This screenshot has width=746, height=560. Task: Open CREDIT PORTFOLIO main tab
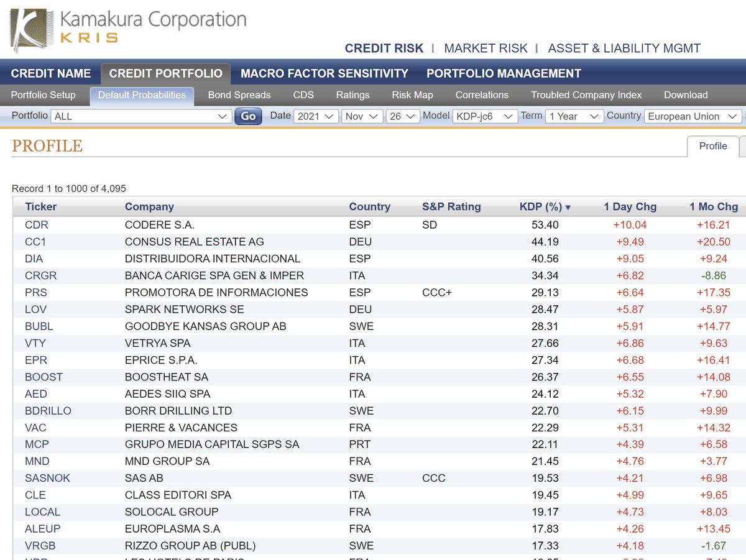tap(166, 73)
